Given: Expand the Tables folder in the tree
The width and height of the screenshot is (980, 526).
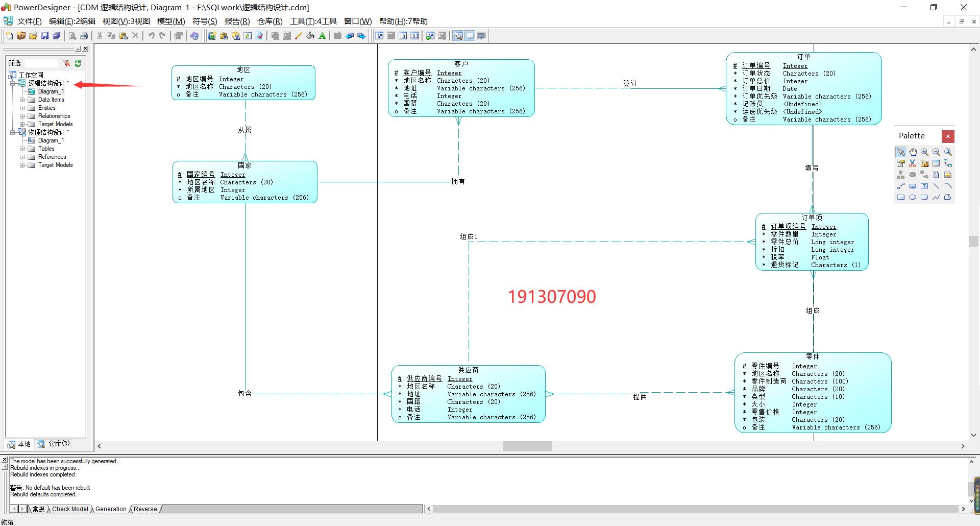Looking at the screenshot, I should (x=22, y=149).
